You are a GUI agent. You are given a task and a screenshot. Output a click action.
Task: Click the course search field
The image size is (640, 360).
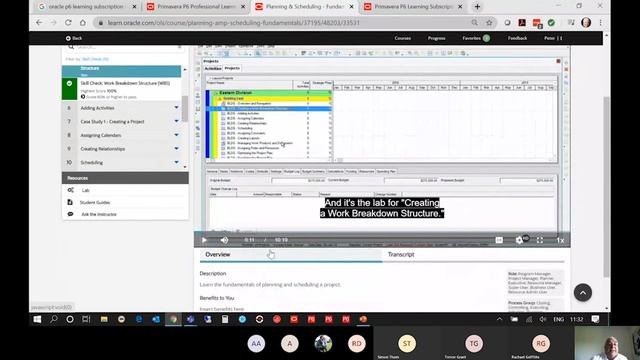125,48
